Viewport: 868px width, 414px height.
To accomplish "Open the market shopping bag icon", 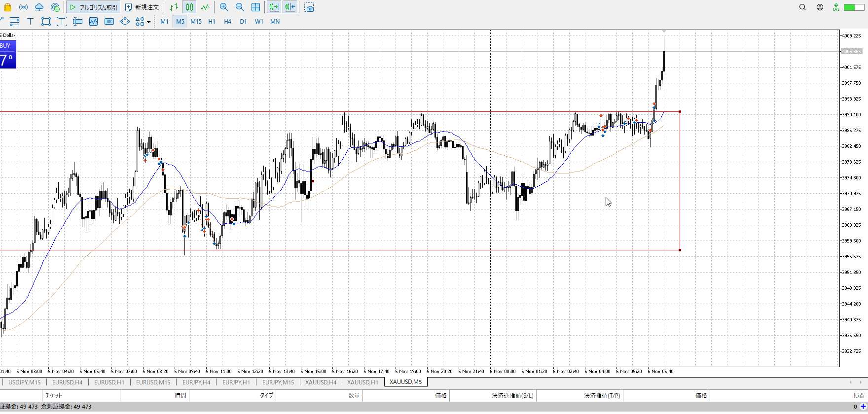I will [7, 7].
